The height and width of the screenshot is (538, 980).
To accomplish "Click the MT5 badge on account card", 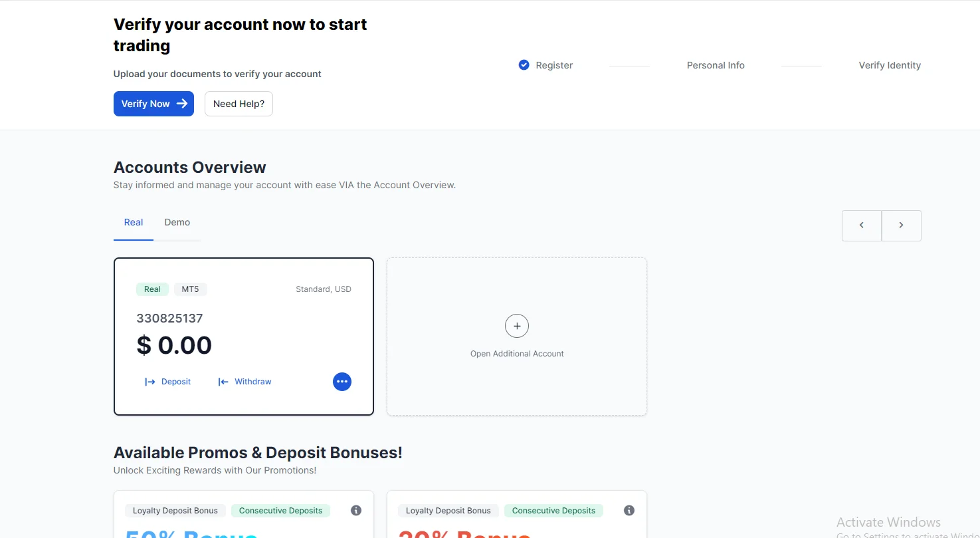I will (x=191, y=289).
